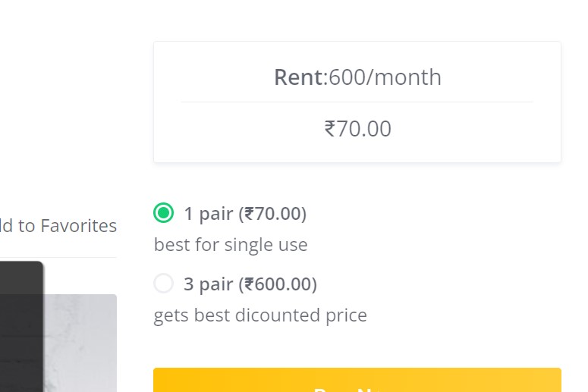
Task: Click the divider line inside rent card
Action: pyautogui.click(x=357, y=102)
